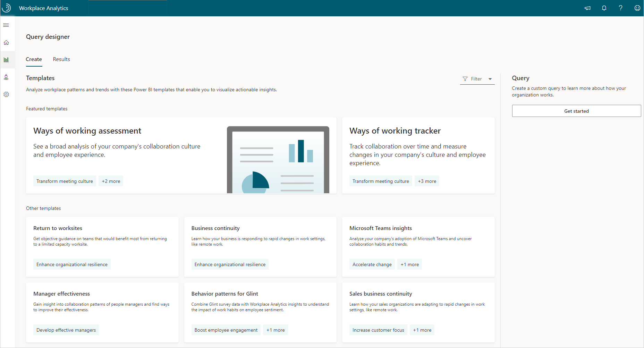Click the funnel Filter icon
The image size is (644, 348).
click(x=465, y=79)
